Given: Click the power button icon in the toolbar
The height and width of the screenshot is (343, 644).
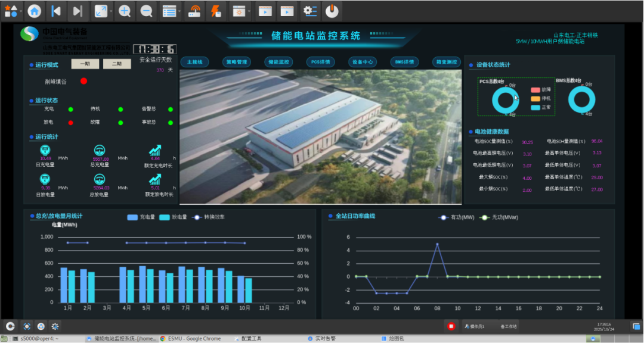Looking at the screenshot, I should pyautogui.click(x=332, y=11).
